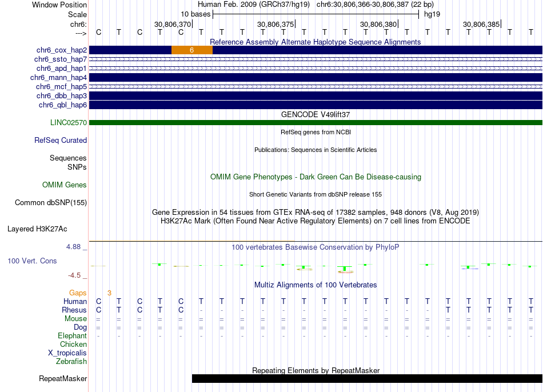Click the chr6_cox_hap2 track label
This screenshot has width=543, height=392.
tap(62, 50)
